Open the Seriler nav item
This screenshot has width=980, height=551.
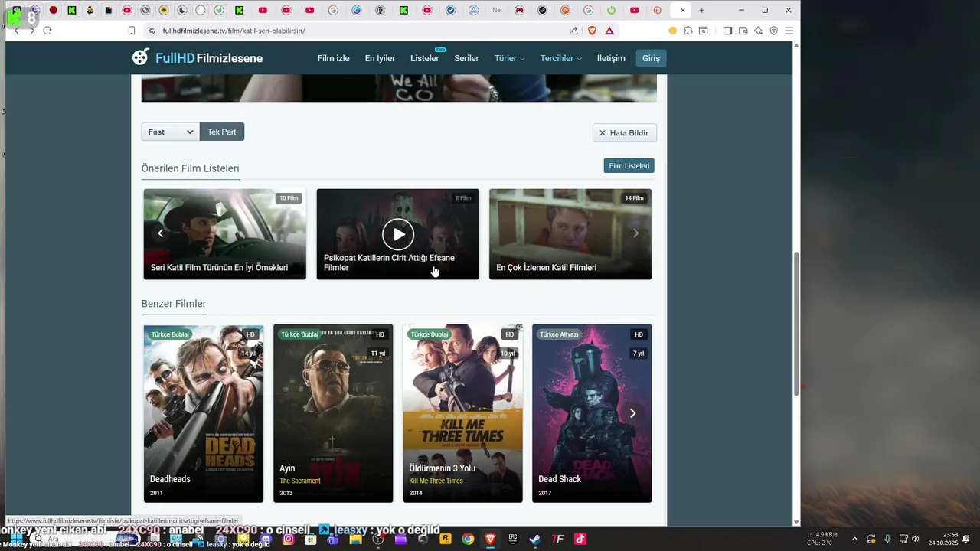pyautogui.click(x=466, y=58)
